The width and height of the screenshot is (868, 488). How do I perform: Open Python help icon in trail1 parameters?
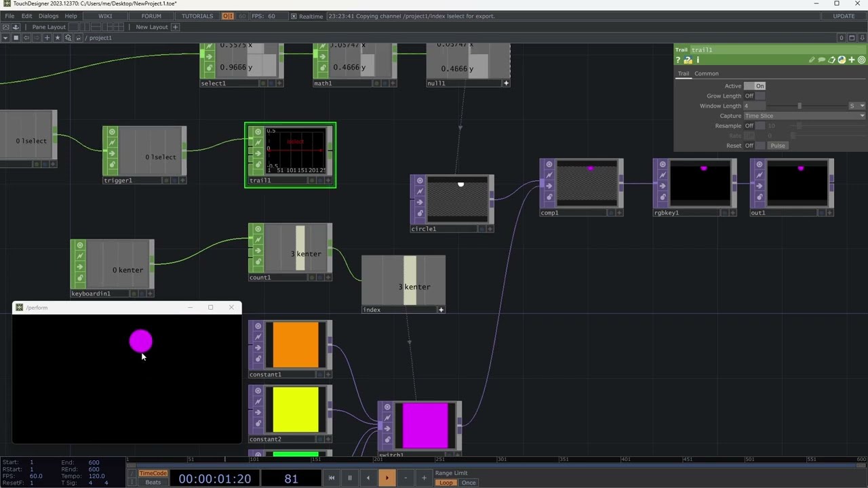pyautogui.click(x=688, y=60)
